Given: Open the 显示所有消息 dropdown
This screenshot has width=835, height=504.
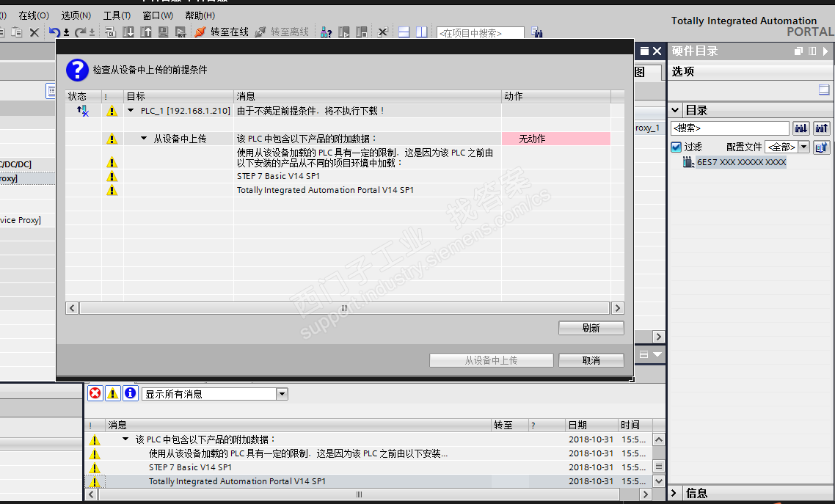Looking at the screenshot, I should (x=282, y=394).
